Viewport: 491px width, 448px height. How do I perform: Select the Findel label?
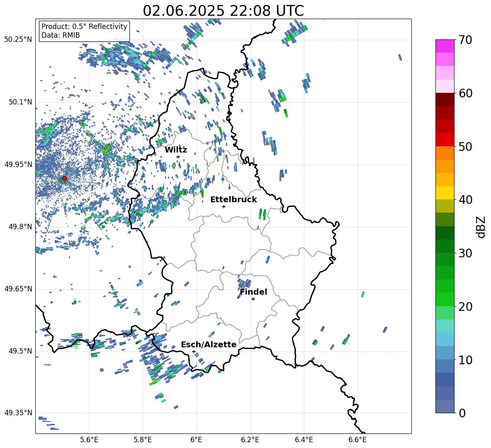253,292
